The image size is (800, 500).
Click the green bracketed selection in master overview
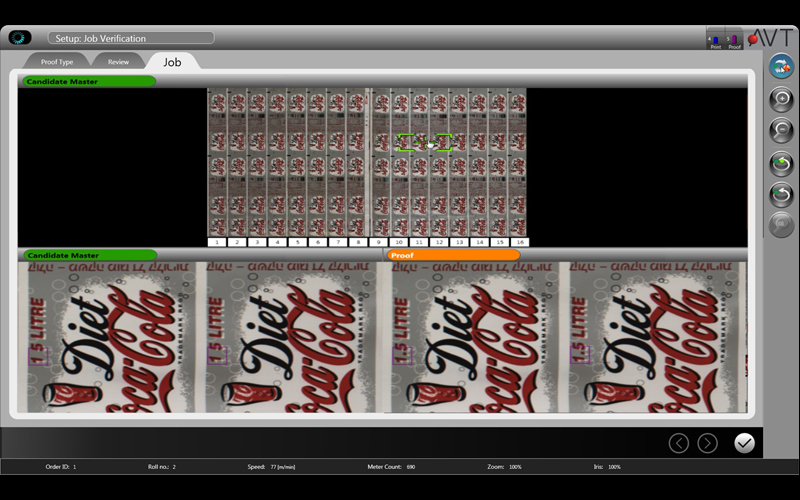pos(425,142)
